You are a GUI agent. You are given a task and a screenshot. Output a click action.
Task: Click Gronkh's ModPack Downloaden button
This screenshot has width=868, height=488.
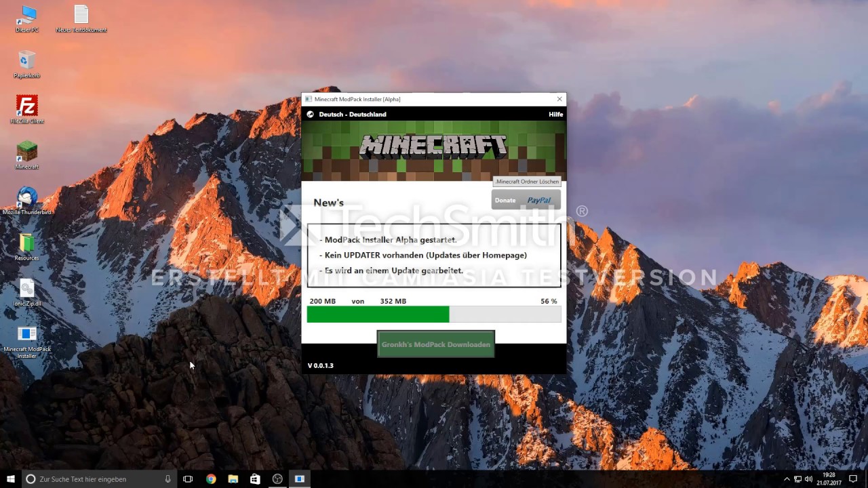click(x=436, y=344)
